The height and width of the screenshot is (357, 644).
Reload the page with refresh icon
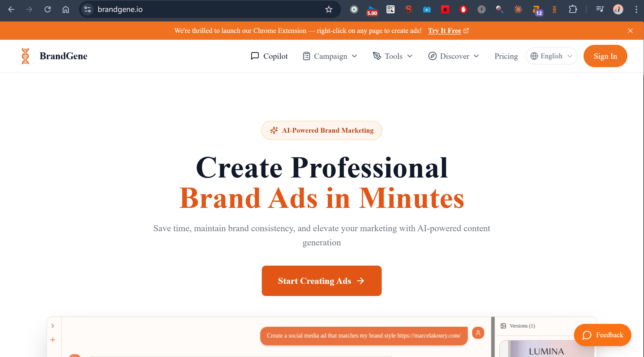click(48, 9)
